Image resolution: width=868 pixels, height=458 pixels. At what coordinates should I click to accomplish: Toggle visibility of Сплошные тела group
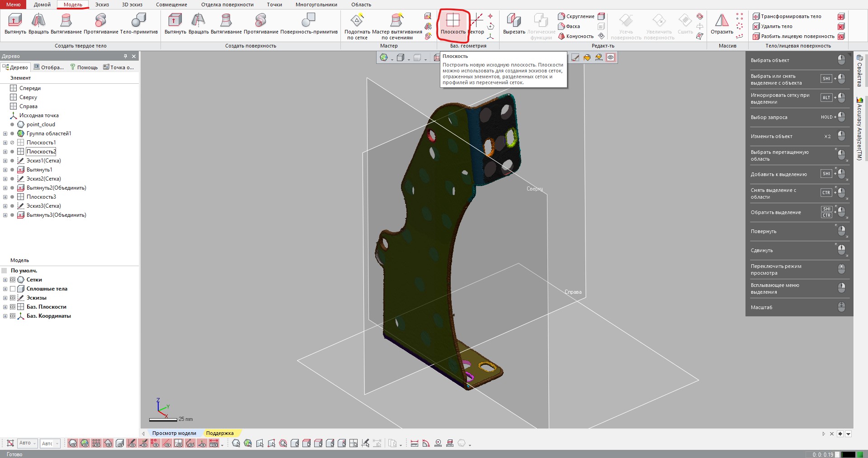tap(13, 289)
